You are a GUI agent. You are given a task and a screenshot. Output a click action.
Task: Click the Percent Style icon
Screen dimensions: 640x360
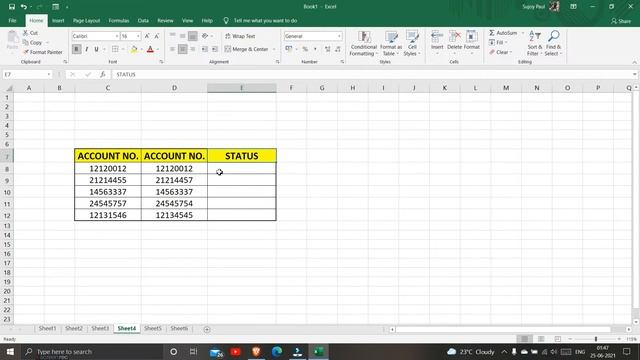[305, 49]
